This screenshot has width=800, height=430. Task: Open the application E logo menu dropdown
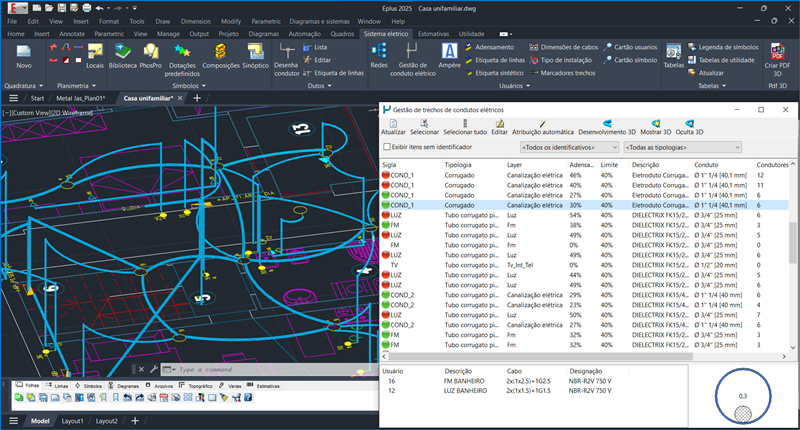click(x=18, y=8)
